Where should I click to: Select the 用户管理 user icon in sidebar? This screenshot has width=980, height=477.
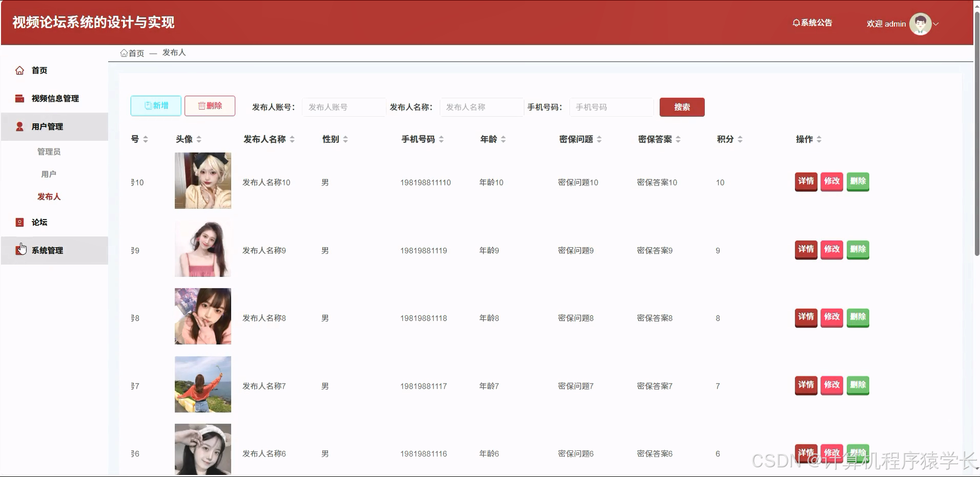tap(19, 126)
